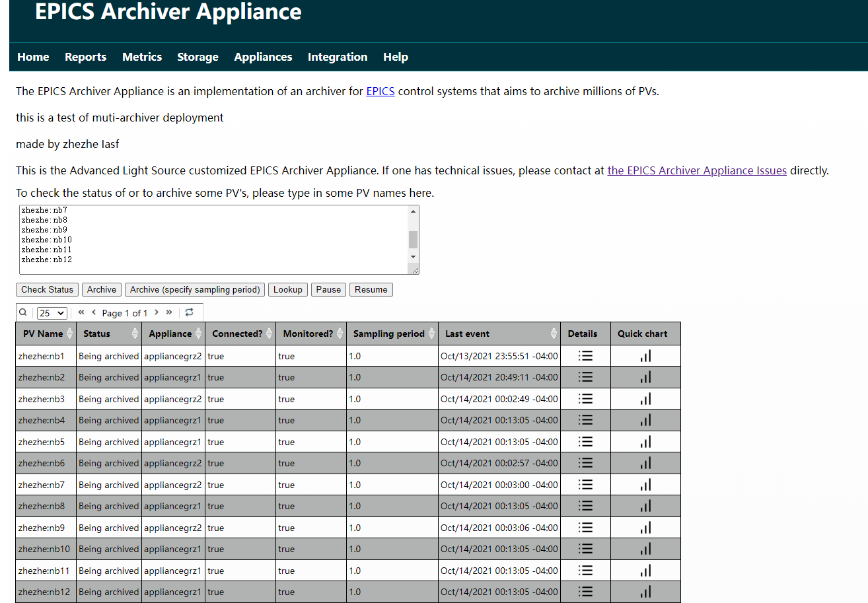868x603 pixels.
Task: Open the Reports menu
Action: (85, 57)
